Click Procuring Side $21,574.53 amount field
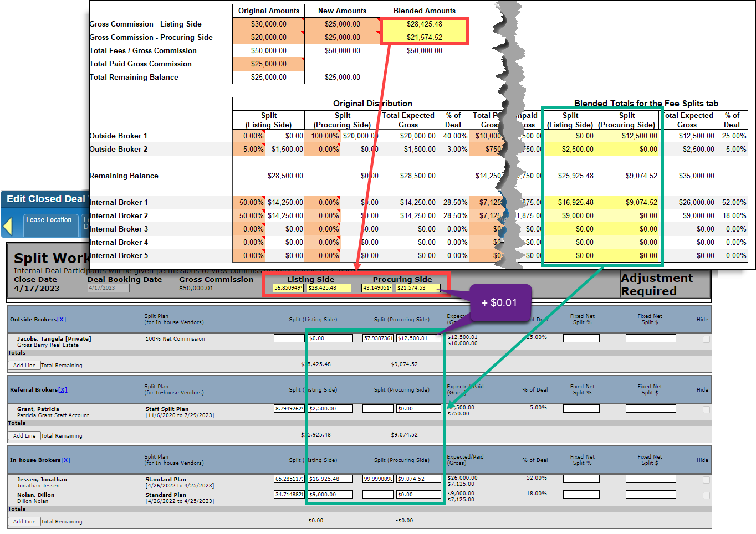The image size is (756, 534). 418,288
